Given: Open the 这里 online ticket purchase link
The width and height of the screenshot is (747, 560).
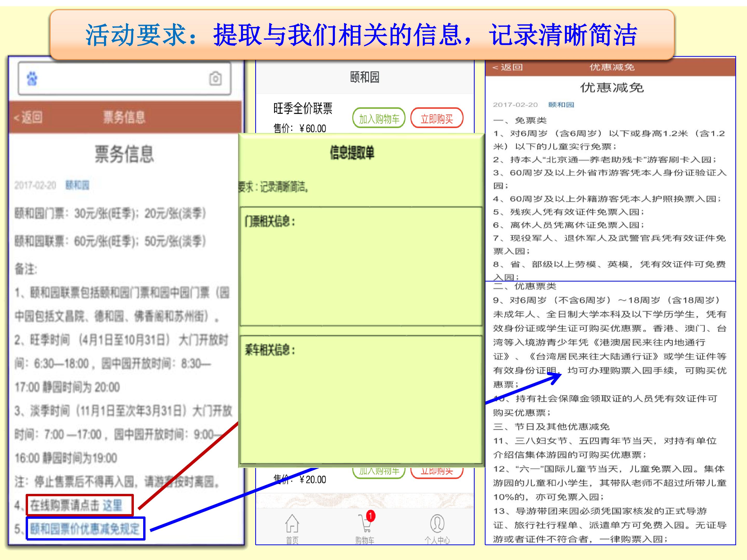Looking at the screenshot, I should [113, 505].
